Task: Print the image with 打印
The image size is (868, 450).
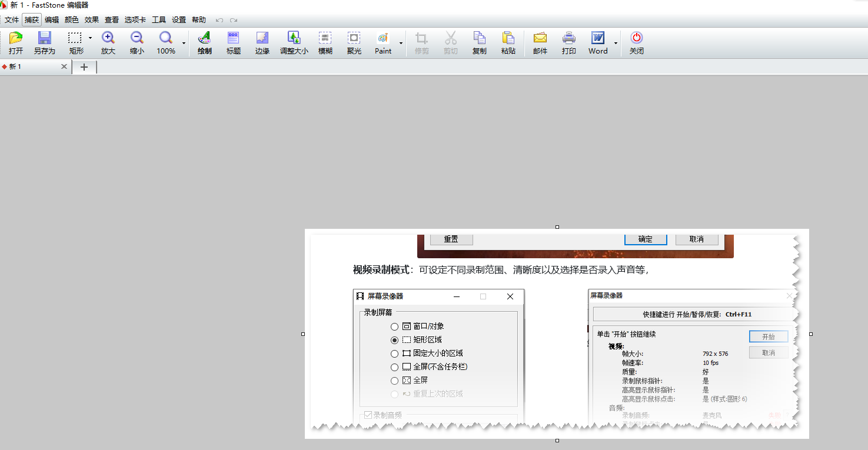Action: [568, 43]
